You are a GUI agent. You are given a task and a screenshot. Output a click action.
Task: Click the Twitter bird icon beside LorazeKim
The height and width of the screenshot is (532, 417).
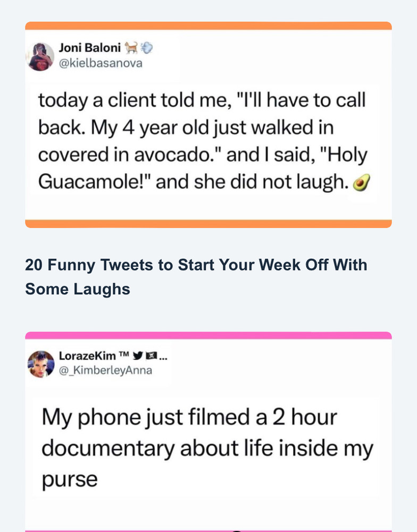pos(136,357)
